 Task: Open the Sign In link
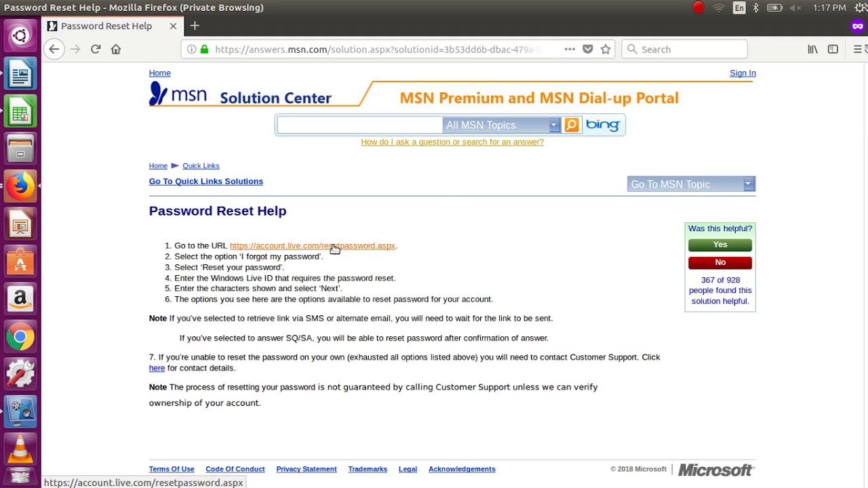click(743, 73)
